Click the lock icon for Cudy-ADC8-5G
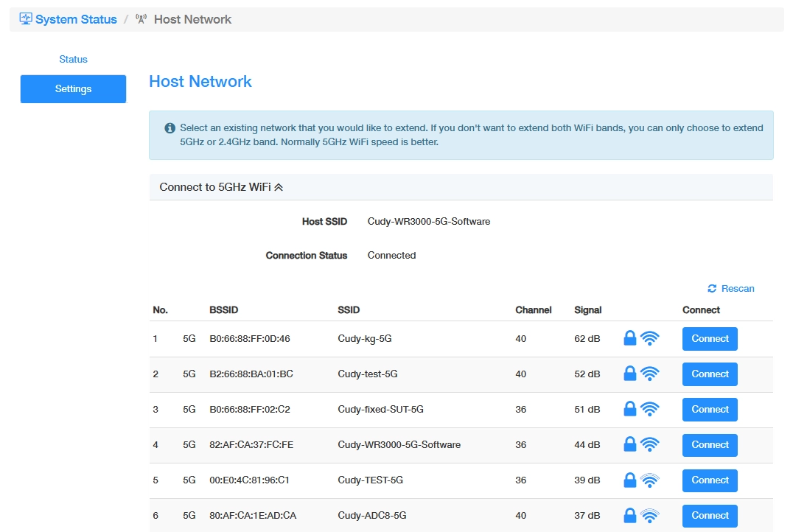 [x=629, y=515]
